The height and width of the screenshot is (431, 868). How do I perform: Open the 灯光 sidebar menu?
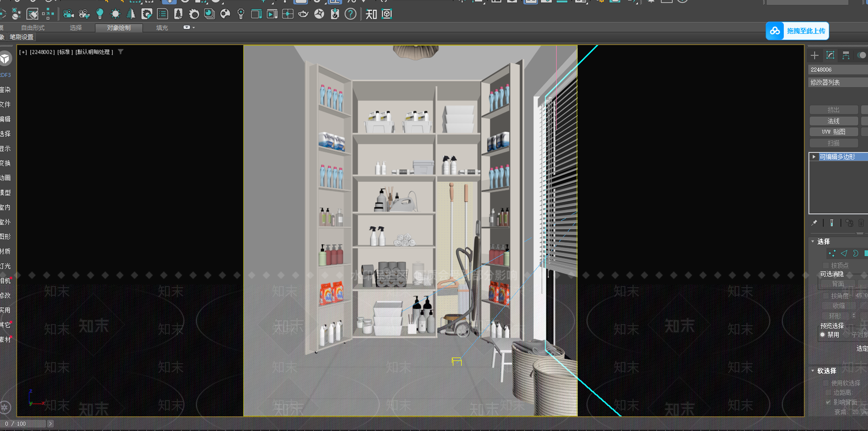[5, 266]
